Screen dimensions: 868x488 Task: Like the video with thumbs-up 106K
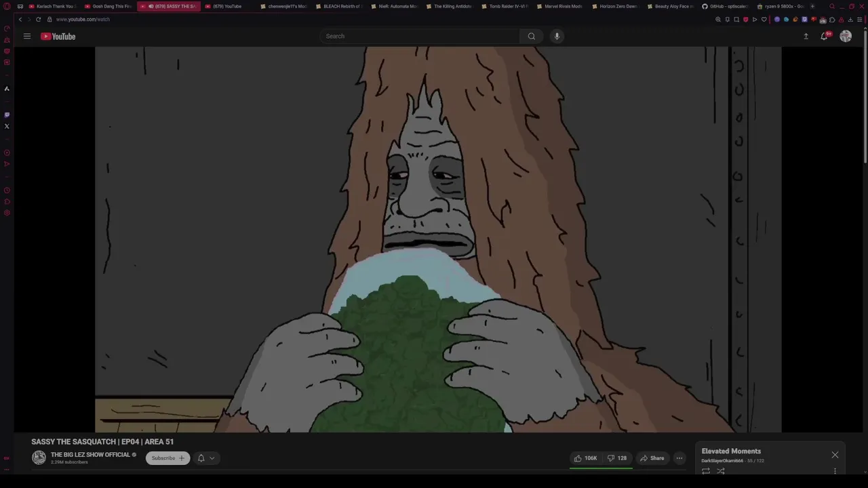[586, 458]
